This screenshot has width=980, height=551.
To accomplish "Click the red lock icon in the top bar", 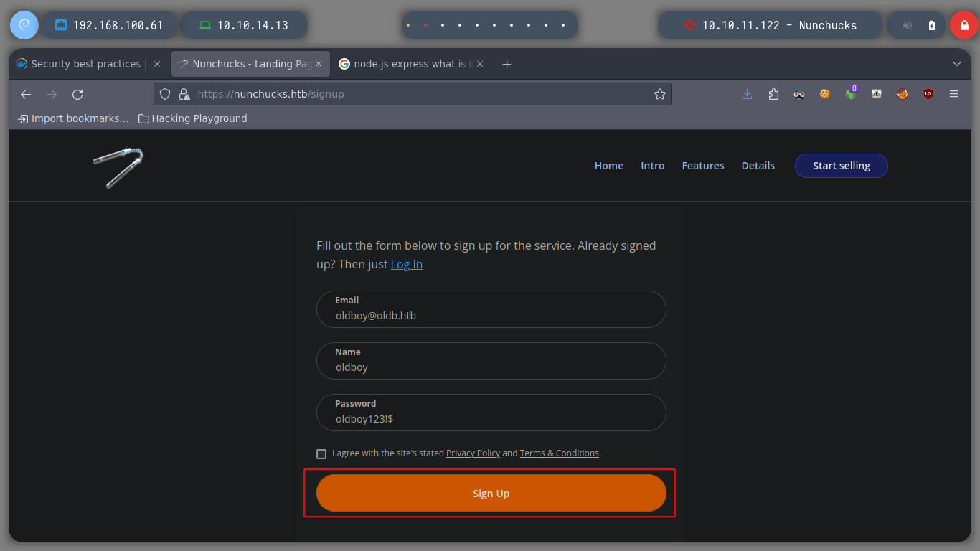I will [x=963, y=25].
